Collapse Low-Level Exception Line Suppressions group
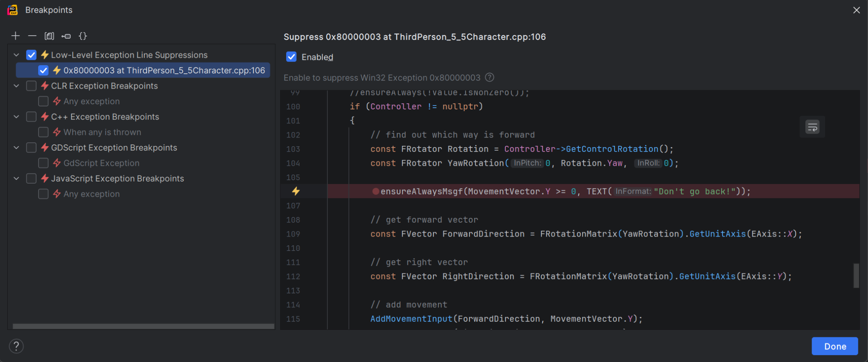The width and height of the screenshot is (868, 362). pos(17,55)
